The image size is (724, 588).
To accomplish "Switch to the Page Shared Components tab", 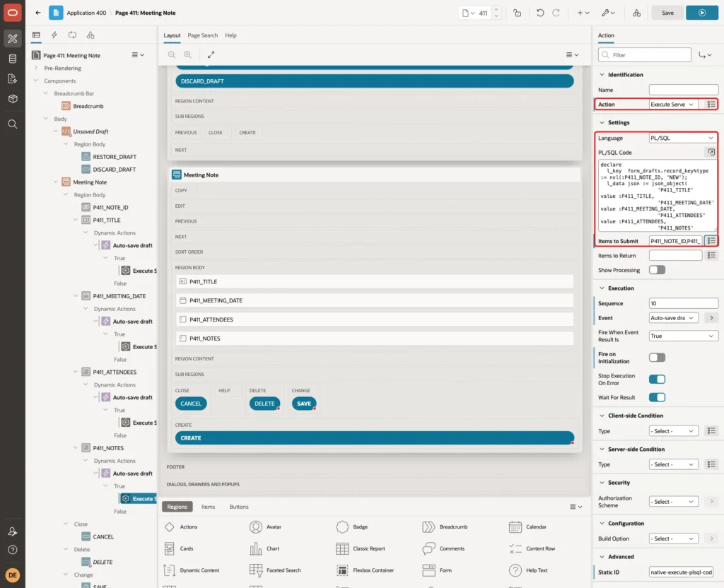I will 90,35.
